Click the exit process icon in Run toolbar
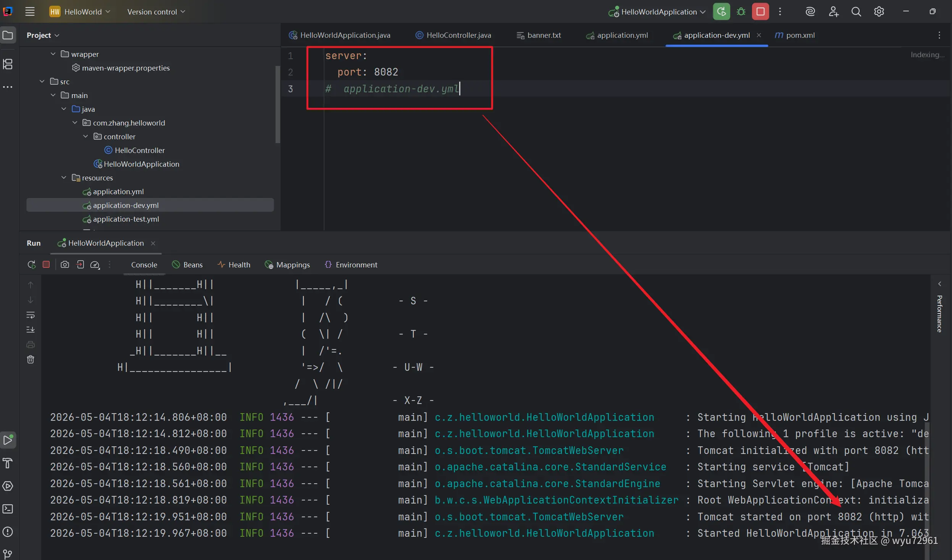 tap(80, 264)
